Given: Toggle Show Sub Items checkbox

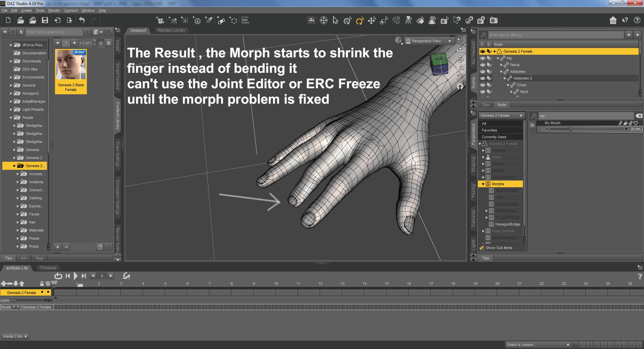Looking at the screenshot, I should pyautogui.click(x=482, y=248).
